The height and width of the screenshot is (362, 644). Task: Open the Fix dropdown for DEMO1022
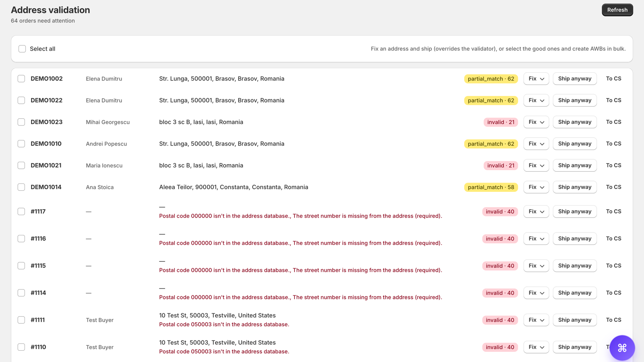[536, 101]
